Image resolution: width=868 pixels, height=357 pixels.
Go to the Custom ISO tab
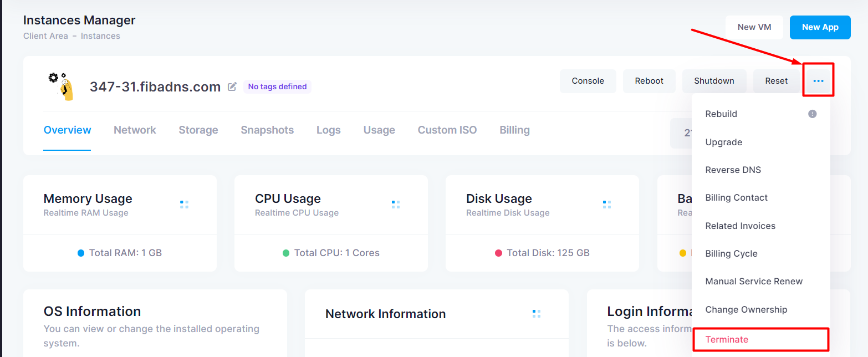447,130
